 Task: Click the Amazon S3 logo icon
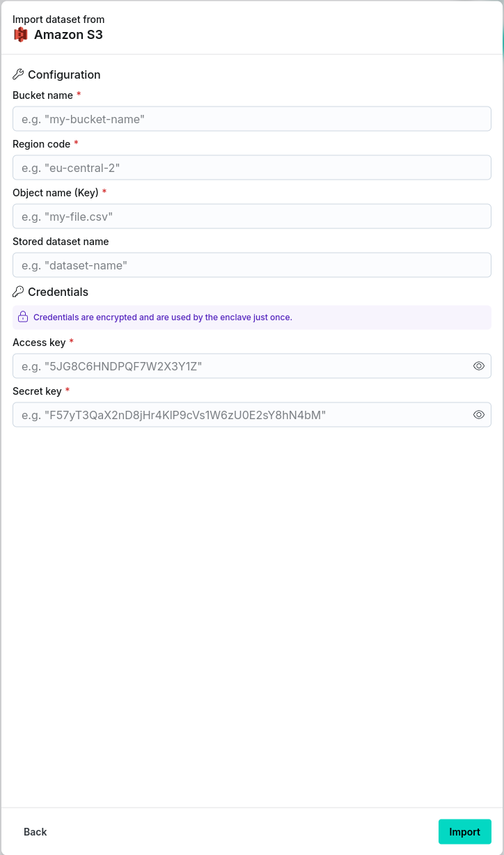click(21, 34)
